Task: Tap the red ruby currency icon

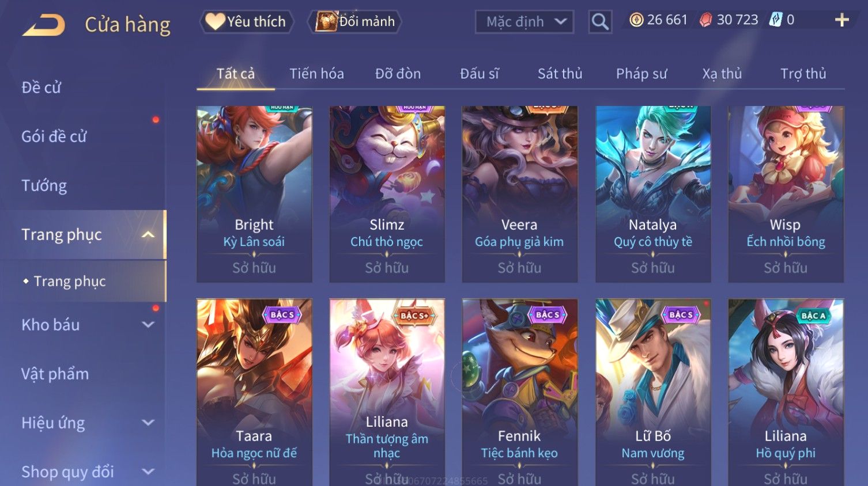Action: 705,20
